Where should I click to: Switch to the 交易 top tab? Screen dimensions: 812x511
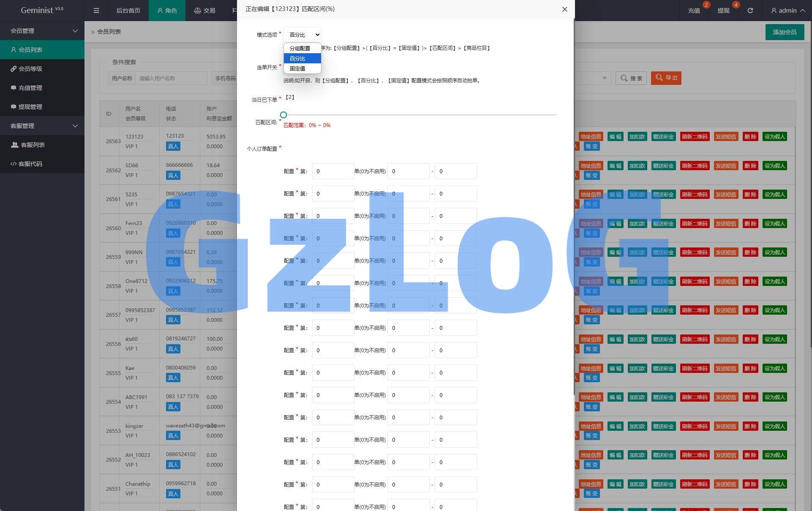tap(205, 11)
